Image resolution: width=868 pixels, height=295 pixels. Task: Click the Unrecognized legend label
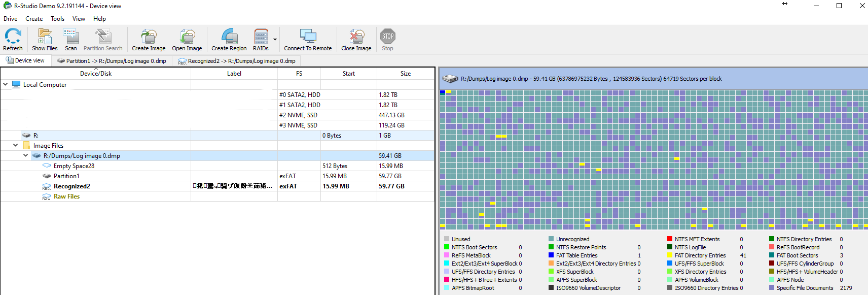coord(572,239)
